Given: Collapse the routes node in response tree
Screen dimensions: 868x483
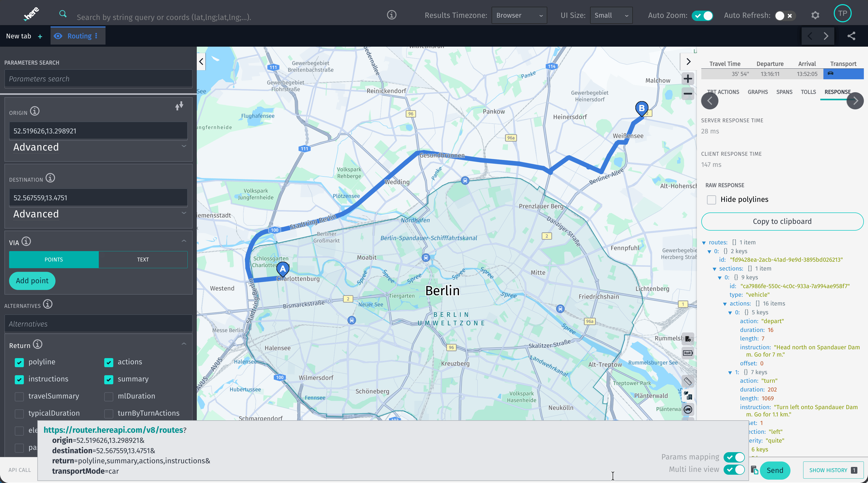Looking at the screenshot, I should (704, 243).
